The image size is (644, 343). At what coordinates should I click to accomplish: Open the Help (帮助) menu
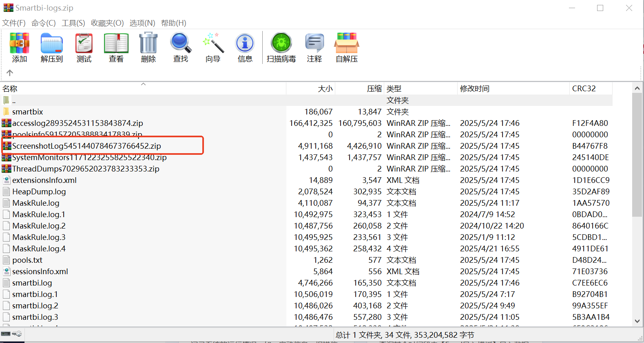(x=174, y=23)
